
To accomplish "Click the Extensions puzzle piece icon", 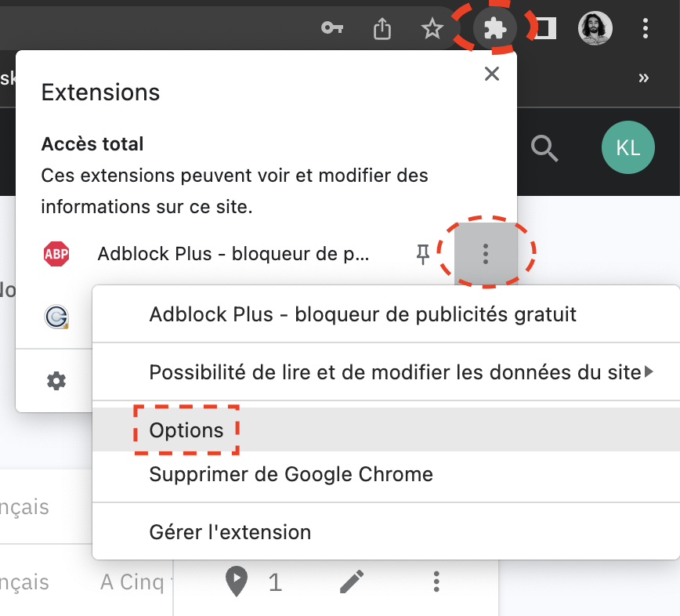I will click(495, 29).
